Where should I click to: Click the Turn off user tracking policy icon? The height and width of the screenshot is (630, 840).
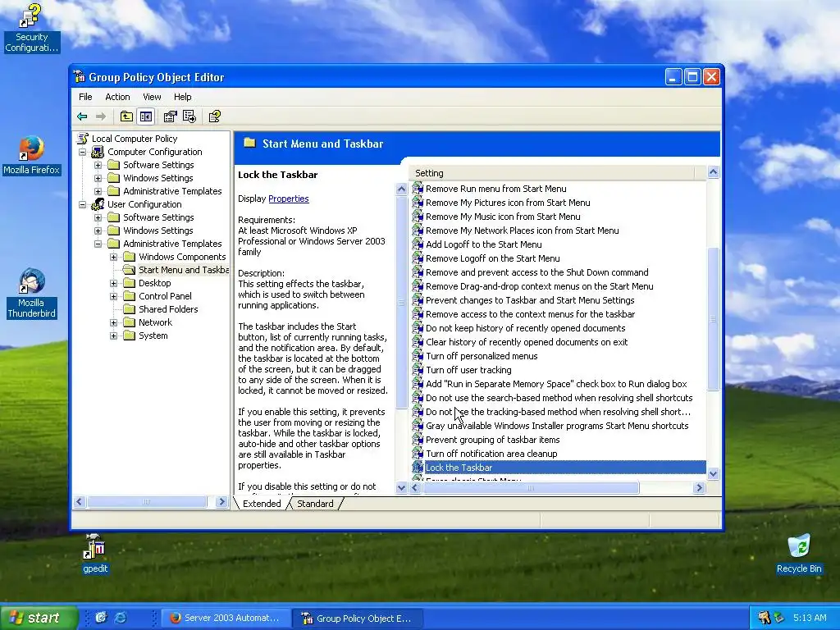418,370
